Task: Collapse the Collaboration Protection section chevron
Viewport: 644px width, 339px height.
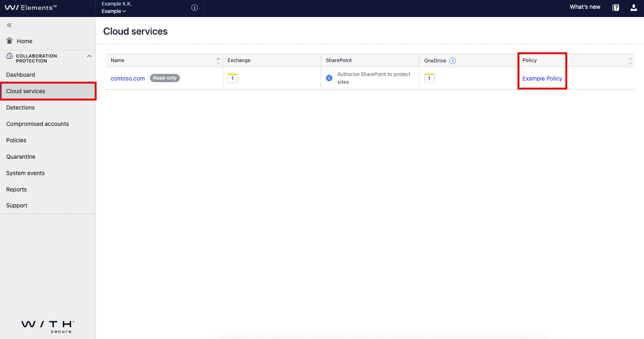Action: 89,56
